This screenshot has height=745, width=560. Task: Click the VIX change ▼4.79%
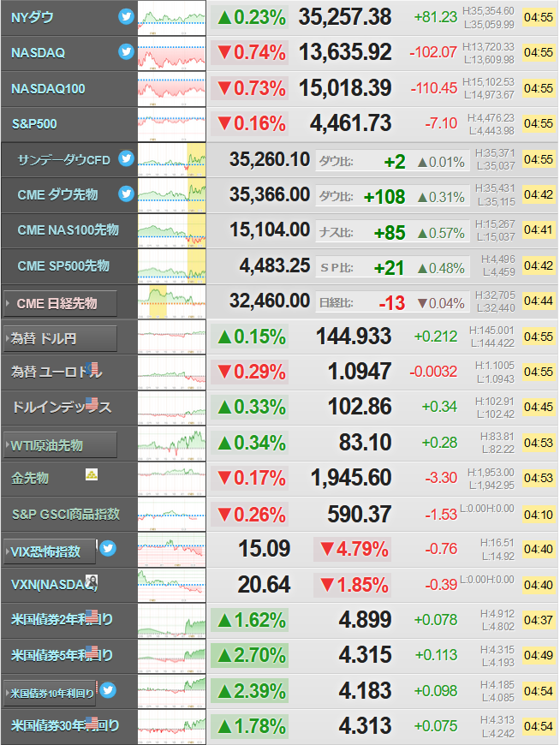354,550
